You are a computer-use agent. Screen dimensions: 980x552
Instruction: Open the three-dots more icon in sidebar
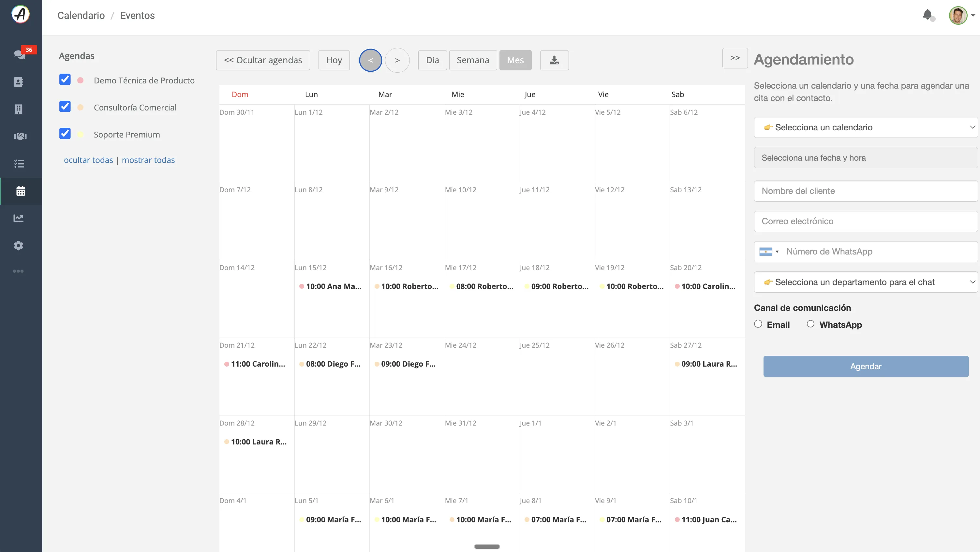pos(18,271)
